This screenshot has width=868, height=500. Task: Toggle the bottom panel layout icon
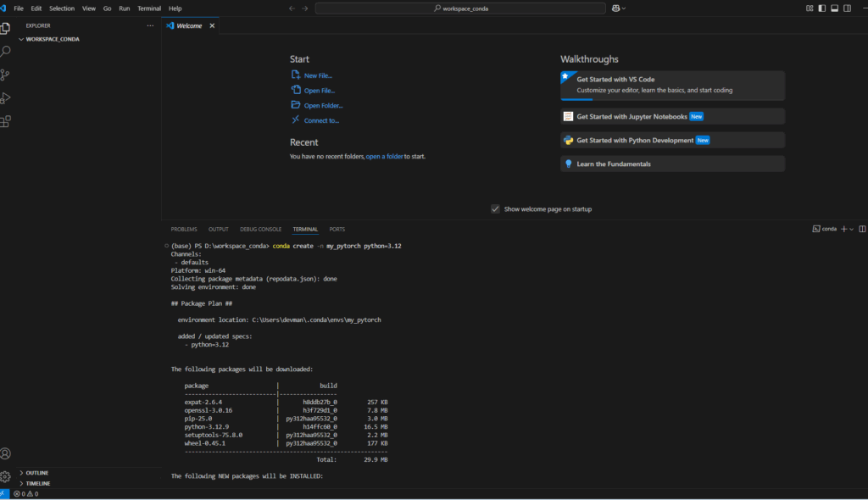pyautogui.click(x=835, y=8)
